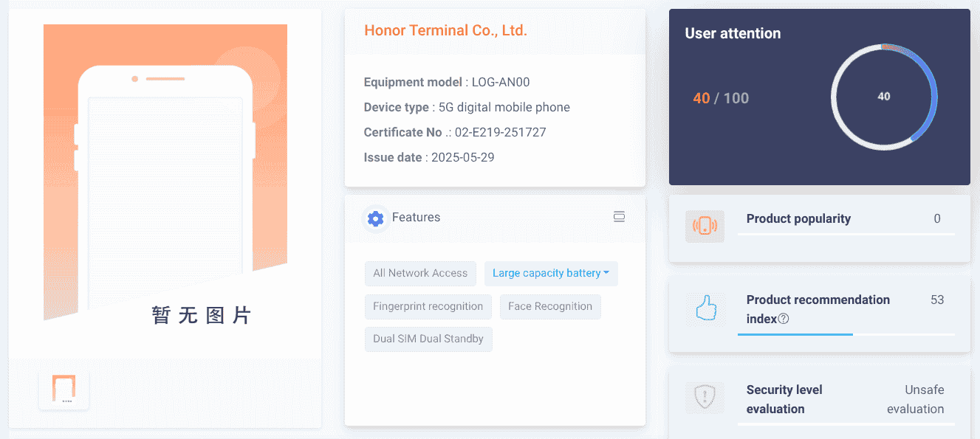Click the blue gear Features icon
This screenshot has width=980, height=439.
[375, 218]
